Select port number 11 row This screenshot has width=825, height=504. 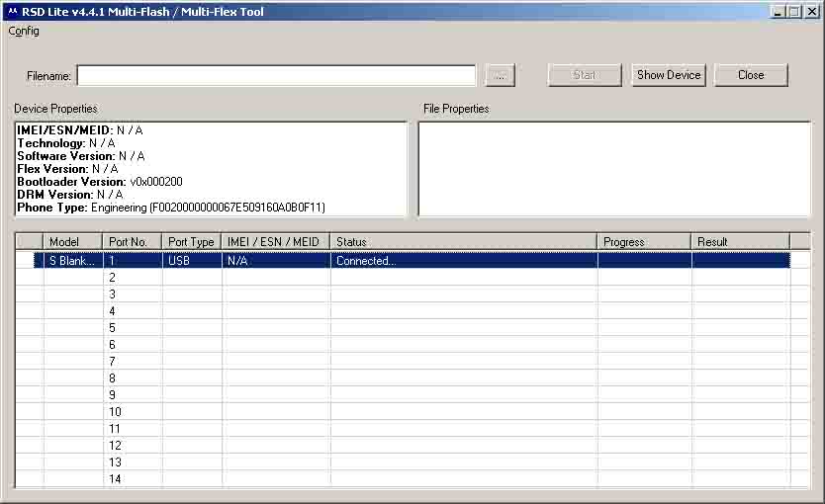pyautogui.click(x=412, y=429)
